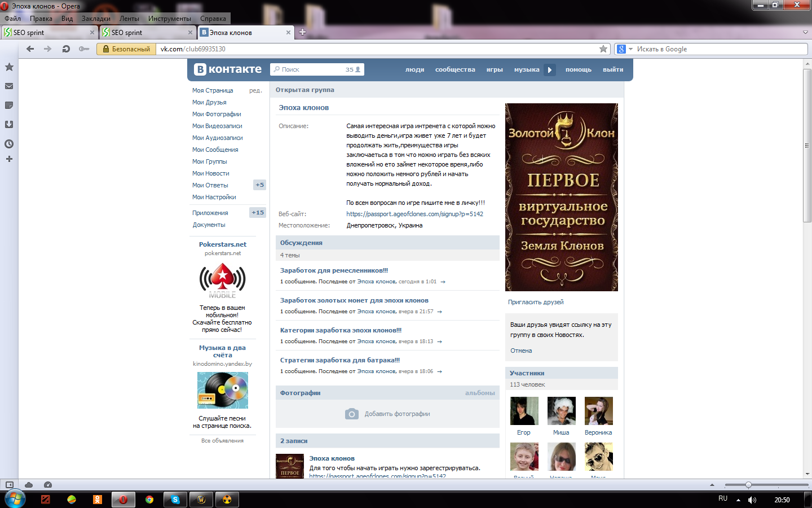Switch to the second SEO sprint tab
This screenshot has height=508, width=812.
point(147,32)
